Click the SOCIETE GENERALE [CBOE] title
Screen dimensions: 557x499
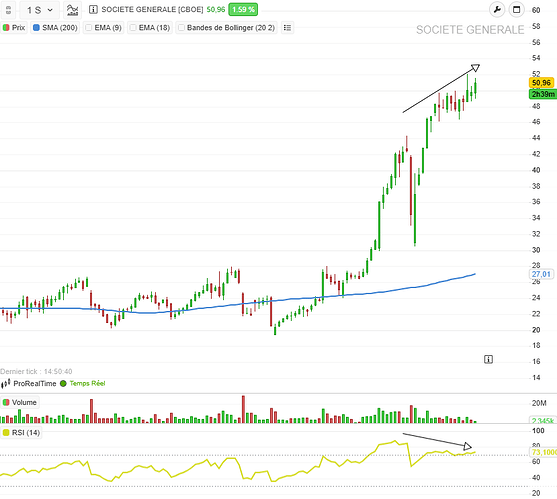152,10
